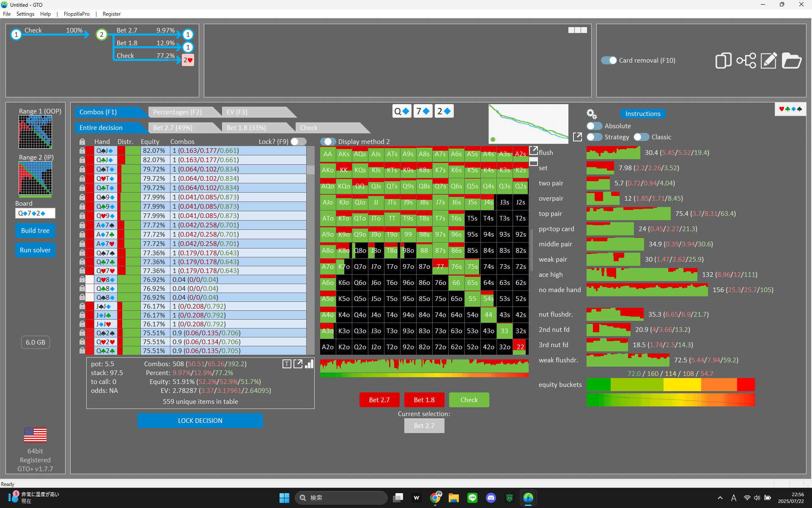Click lock icon for Q♠J♦ row
The image size is (812, 508).
click(x=82, y=151)
